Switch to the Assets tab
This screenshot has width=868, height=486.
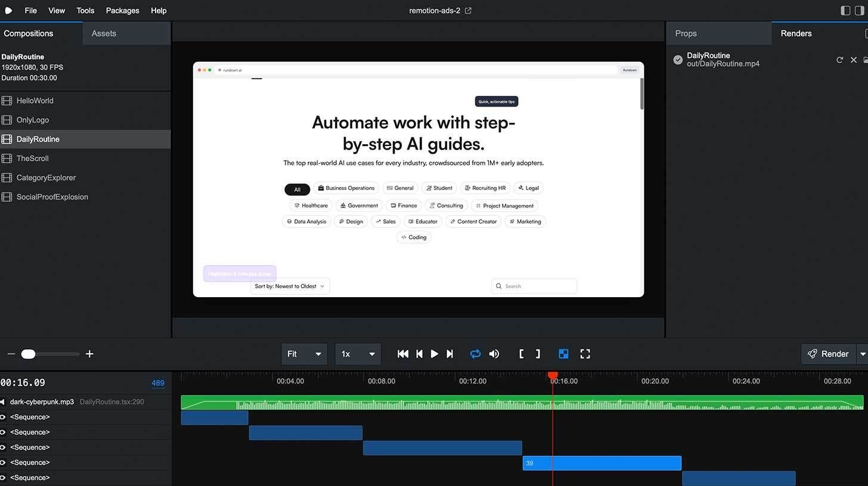pyautogui.click(x=103, y=33)
